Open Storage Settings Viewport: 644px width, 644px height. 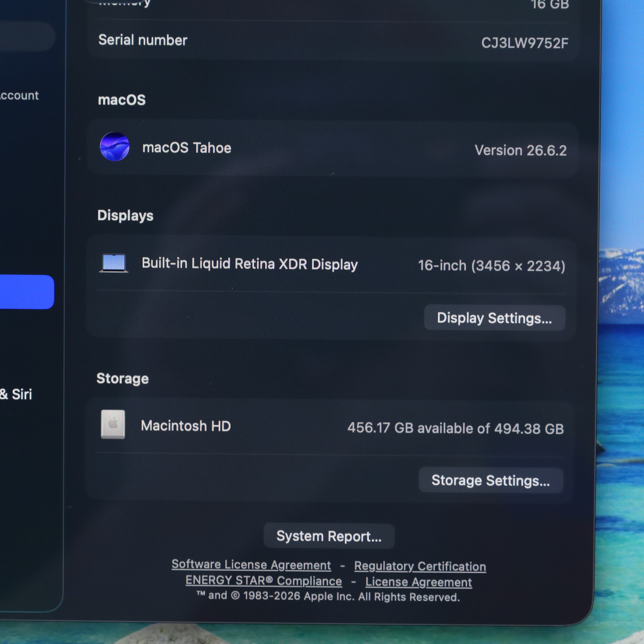click(x=491, y=480)
